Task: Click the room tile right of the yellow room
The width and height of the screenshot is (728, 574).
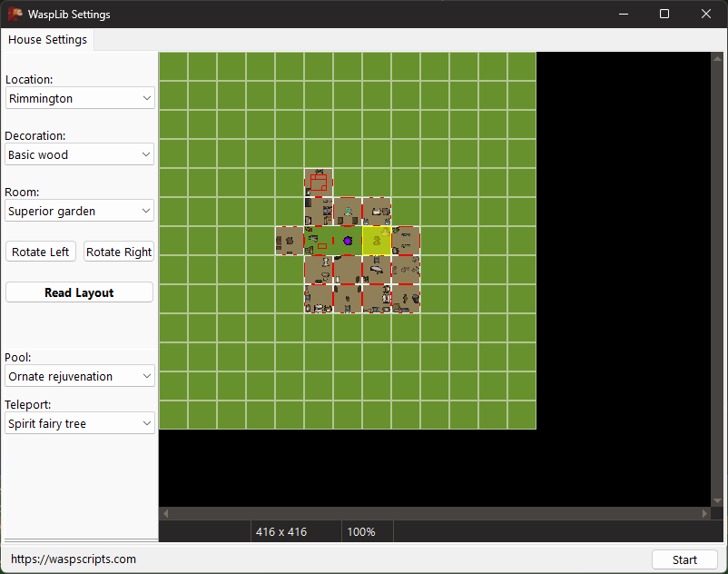Action: [x=406, y=241]
